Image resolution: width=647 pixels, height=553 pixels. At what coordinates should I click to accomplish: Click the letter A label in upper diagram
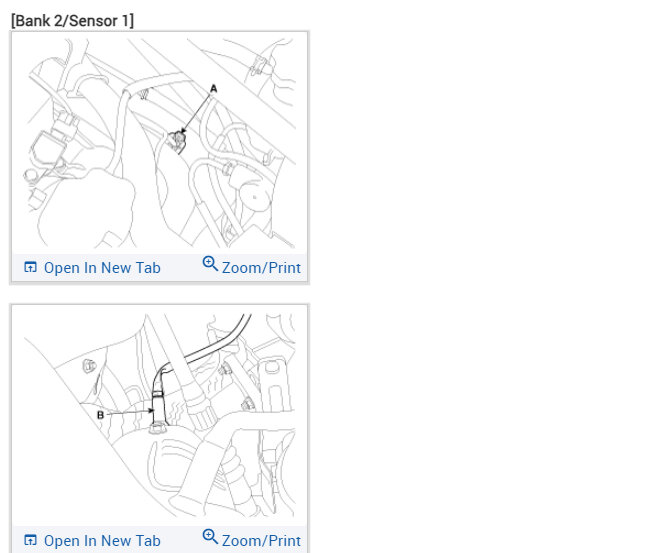coord(213,88)
